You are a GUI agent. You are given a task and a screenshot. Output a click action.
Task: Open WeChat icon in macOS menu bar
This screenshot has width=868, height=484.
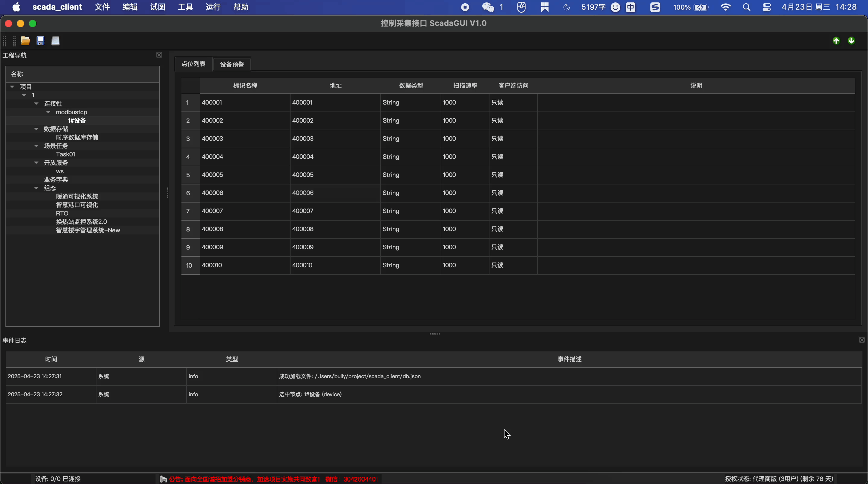point(488,7)
